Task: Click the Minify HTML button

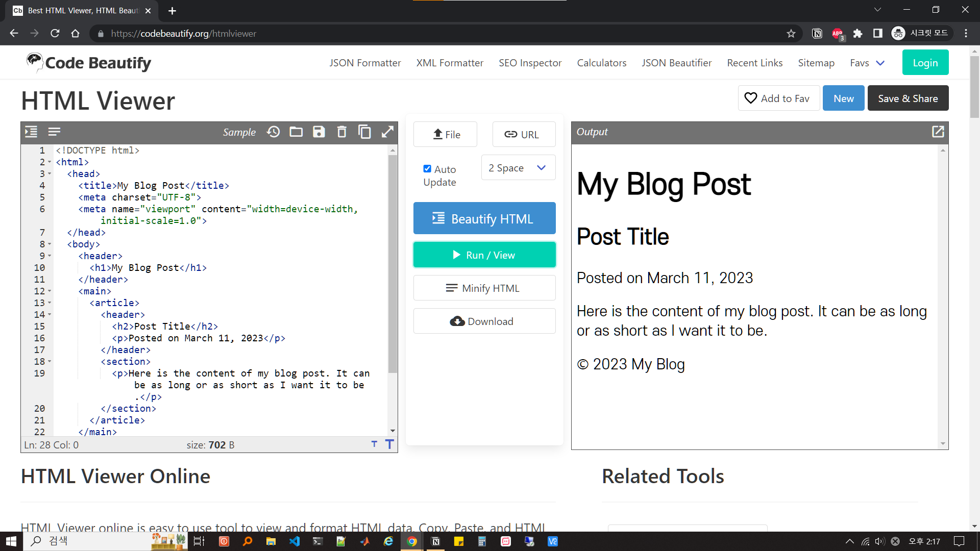Action: point(484,288)
